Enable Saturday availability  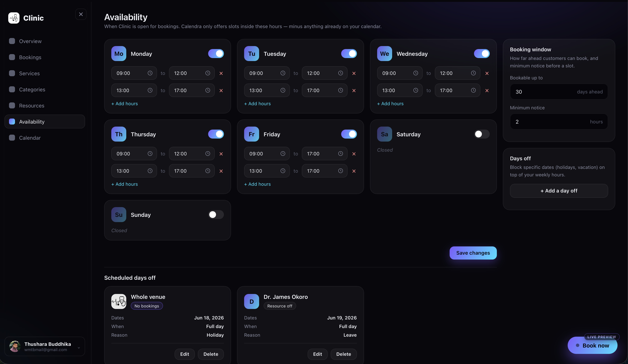point(482,134)
